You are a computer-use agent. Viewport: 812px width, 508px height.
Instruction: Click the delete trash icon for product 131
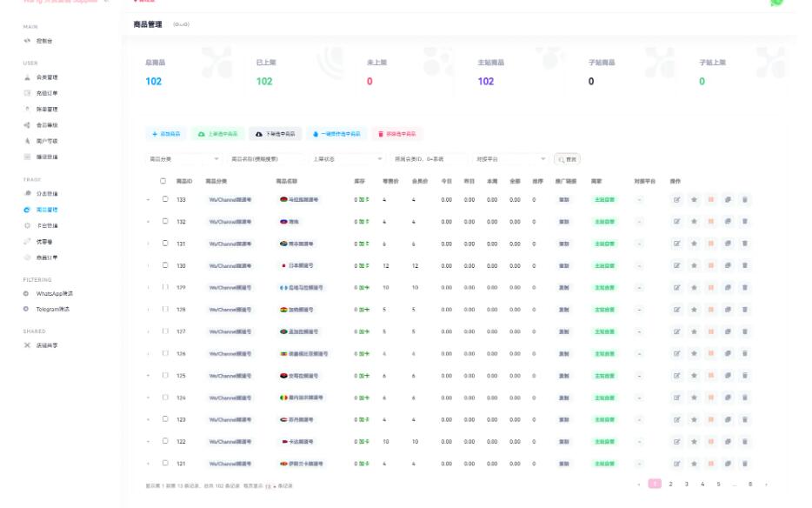tap(745, 244)
